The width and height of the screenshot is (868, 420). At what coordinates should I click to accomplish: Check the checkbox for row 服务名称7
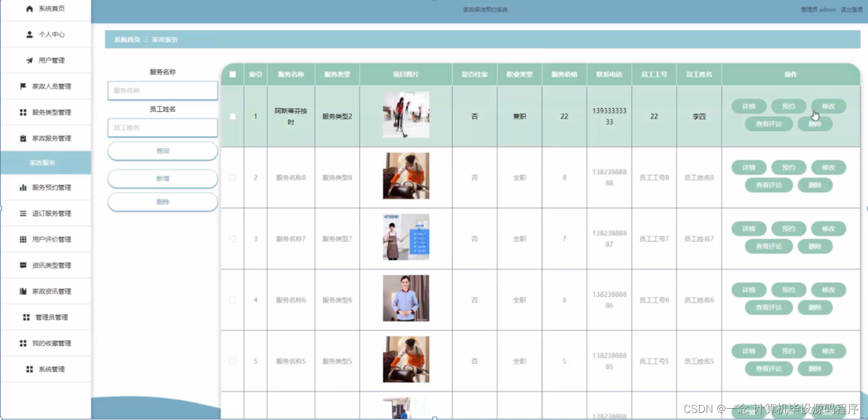pos(233,239)
